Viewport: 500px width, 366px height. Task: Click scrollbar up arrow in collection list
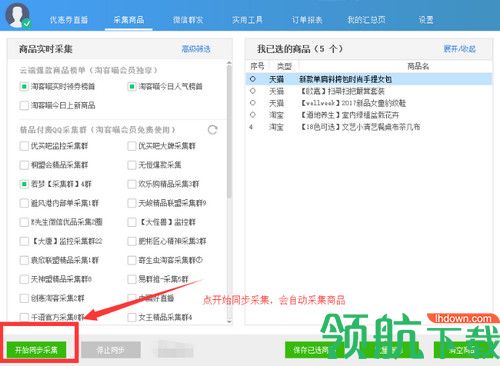[229, 63]
